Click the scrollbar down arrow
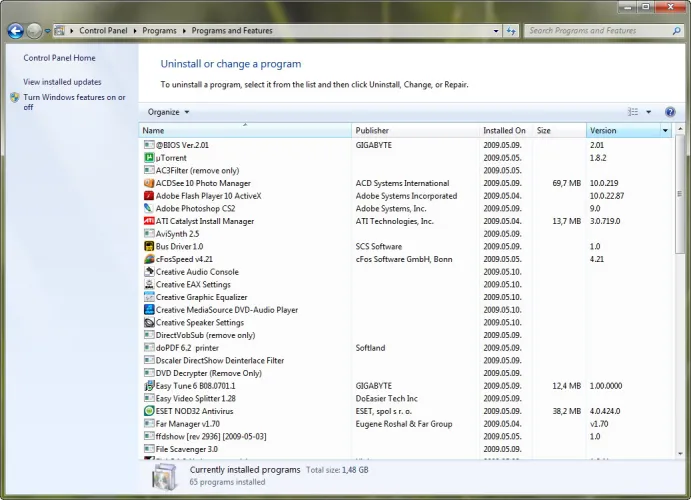The image size is (691, 500). click(x=680, y=453)
